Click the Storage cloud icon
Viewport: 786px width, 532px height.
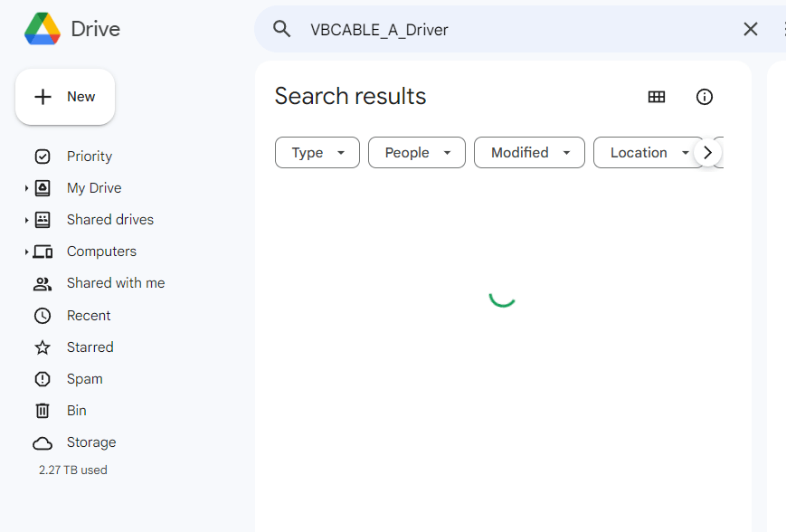(43, 443)
